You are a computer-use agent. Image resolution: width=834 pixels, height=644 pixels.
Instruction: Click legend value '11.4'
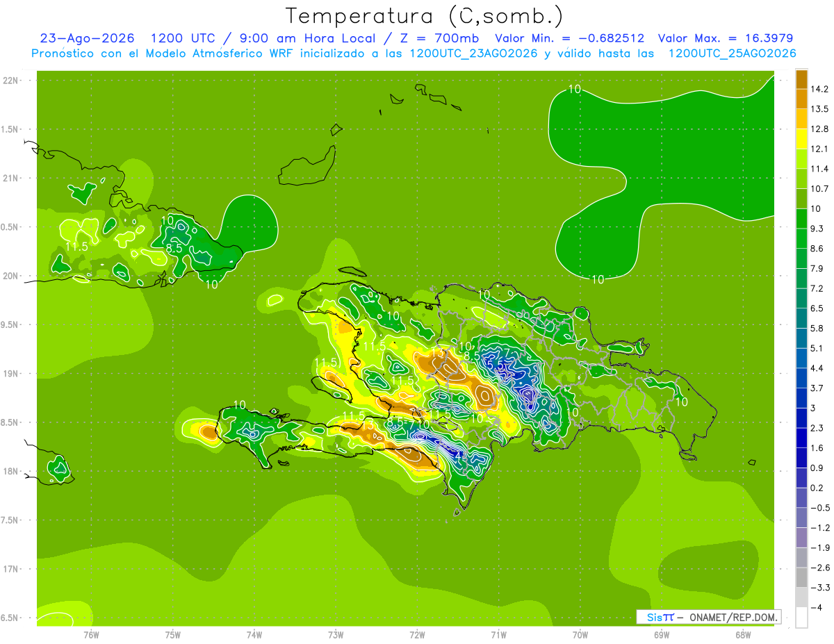tap(819, 169)
